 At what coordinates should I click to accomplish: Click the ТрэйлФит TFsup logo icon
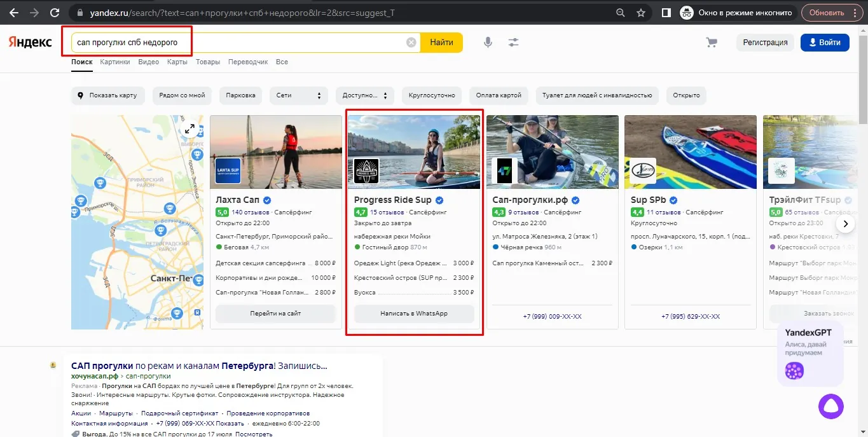point(782,170)
